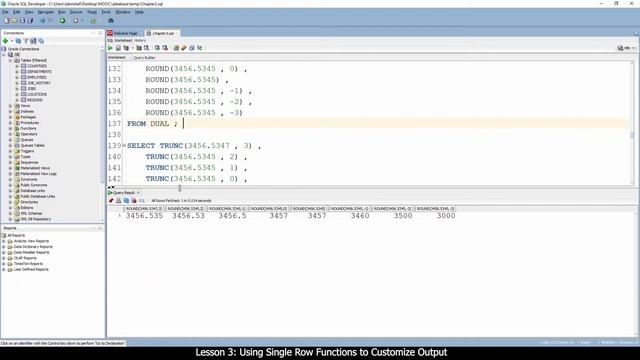The height and width of the screenshot is (360, 640).
Task: Expand the COUNTRIES table node
Action: [x=17, y=66]
